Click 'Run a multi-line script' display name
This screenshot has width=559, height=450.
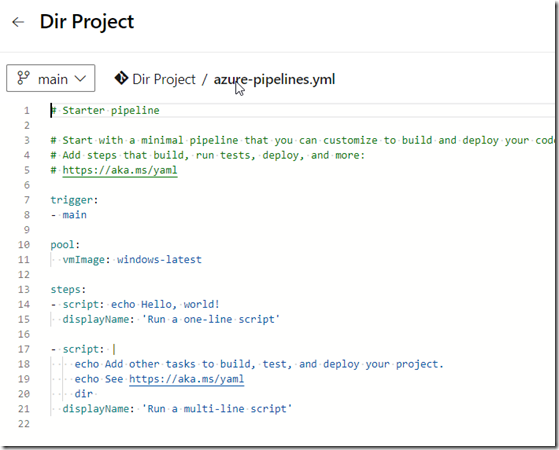point(217,409)
